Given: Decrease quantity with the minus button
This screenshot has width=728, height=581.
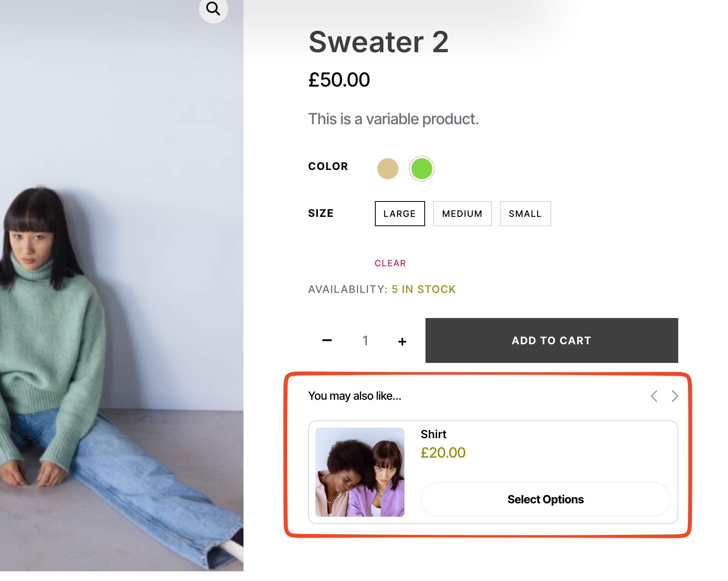Looking at the screenshot, I should (327, 341).
